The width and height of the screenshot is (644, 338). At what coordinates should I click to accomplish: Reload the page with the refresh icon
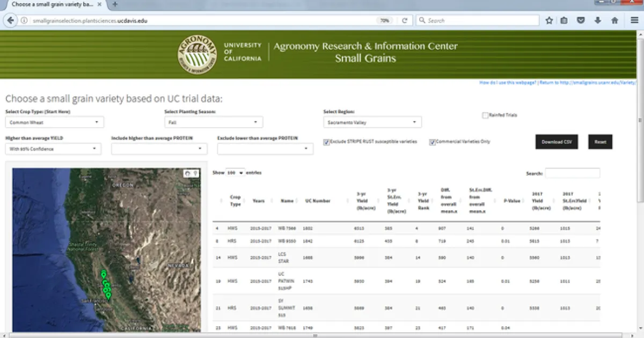pos(404,21)
